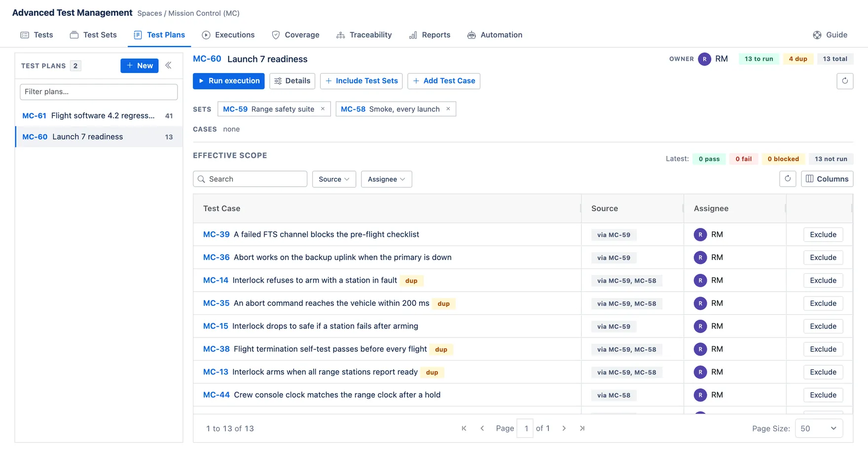Image resolution: width=868 pixels, height=450 pixels.
Task: Exclude MC-44 from the plan
Action: pos(823,395)
